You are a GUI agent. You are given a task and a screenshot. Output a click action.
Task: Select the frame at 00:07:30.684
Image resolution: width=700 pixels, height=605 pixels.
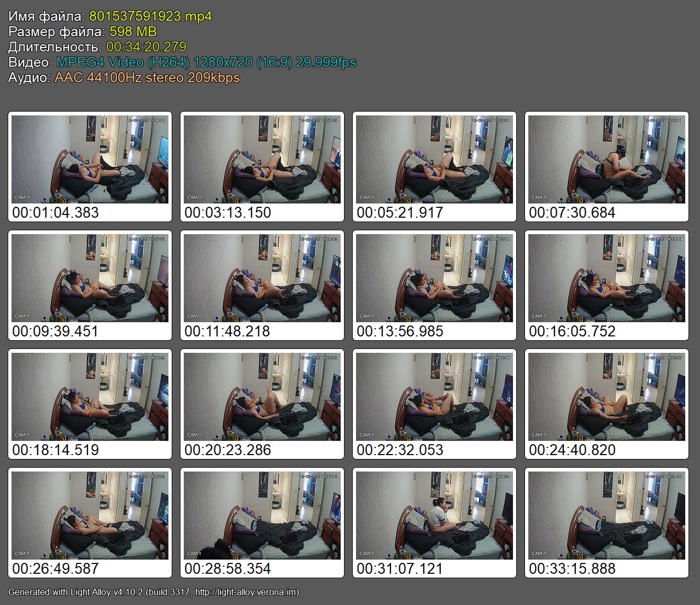(606, 159)
